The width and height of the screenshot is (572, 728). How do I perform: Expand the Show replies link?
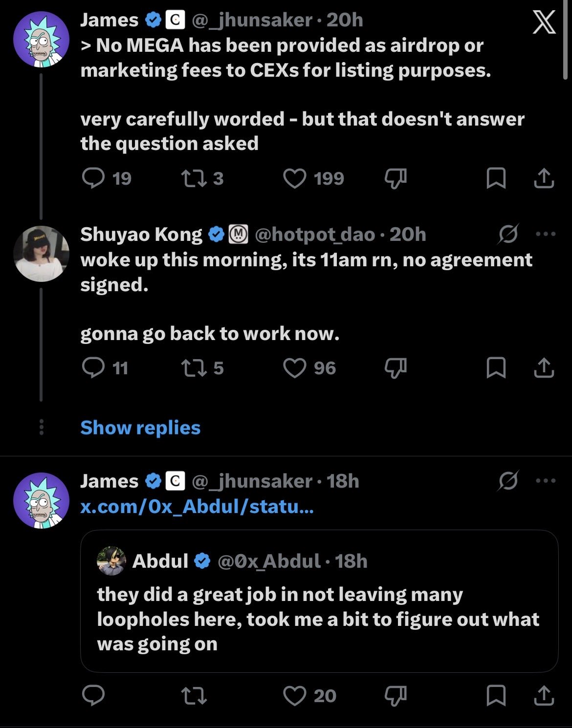coord(140,428)
